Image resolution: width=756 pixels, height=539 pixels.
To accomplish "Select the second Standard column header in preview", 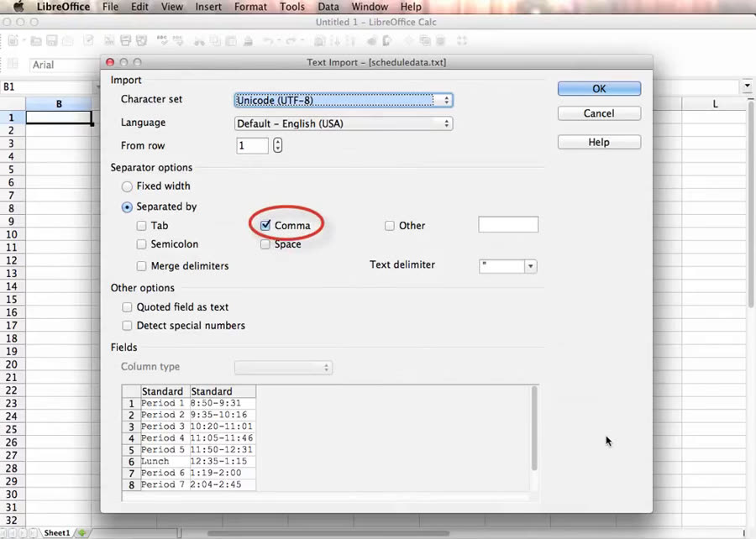I will pyautogui.click(x=223, y=391).
